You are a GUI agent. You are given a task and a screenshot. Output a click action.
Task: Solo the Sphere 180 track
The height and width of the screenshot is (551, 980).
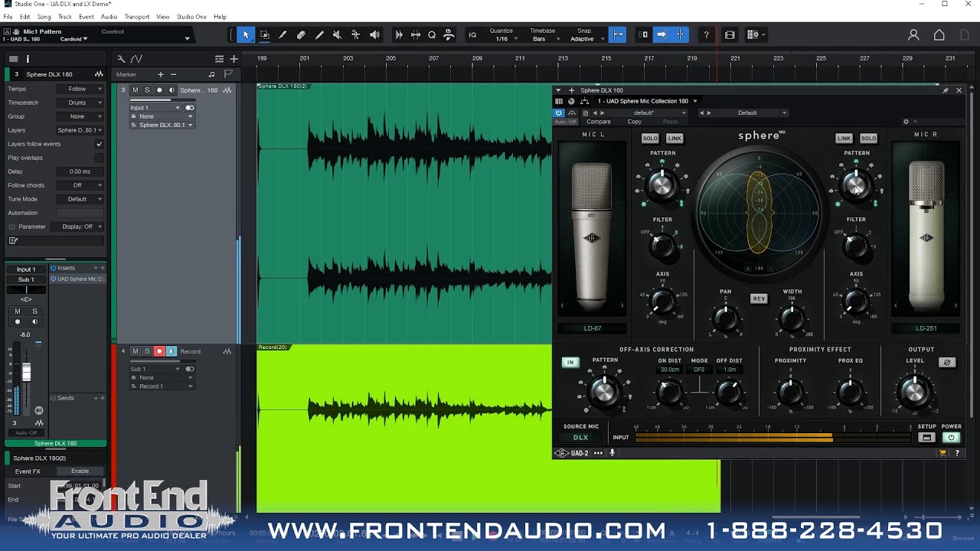[x=147, y=90]
